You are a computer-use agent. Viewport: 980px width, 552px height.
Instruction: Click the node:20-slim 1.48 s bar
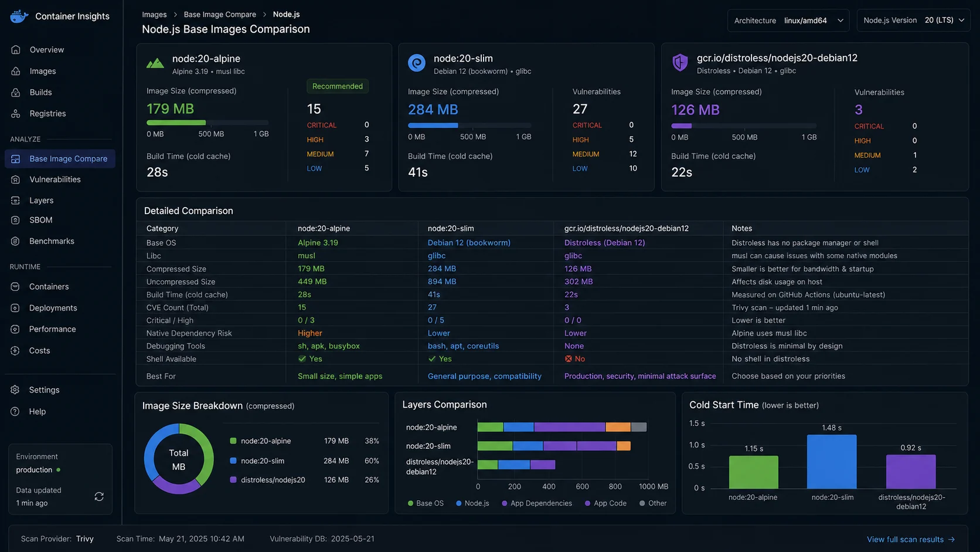tap(832, 462)
